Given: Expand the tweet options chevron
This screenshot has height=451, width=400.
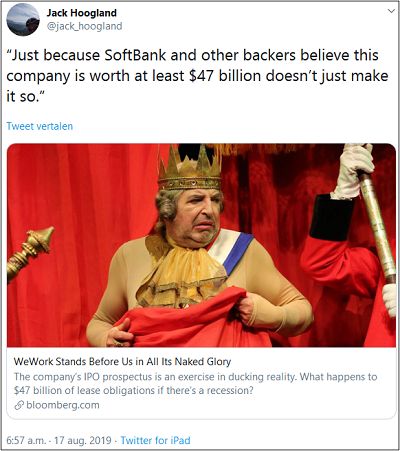Looking at the screenshot, I should click(x=391, y=11).
